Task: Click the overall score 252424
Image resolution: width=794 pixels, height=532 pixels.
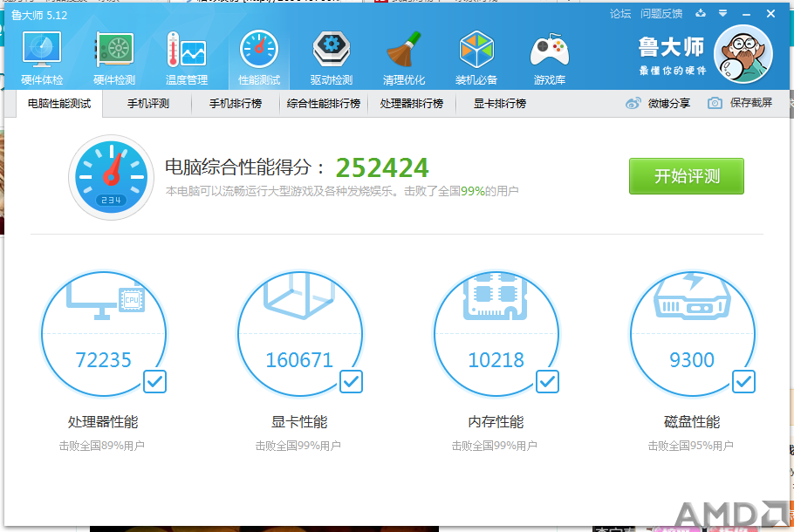Action: 382,167
